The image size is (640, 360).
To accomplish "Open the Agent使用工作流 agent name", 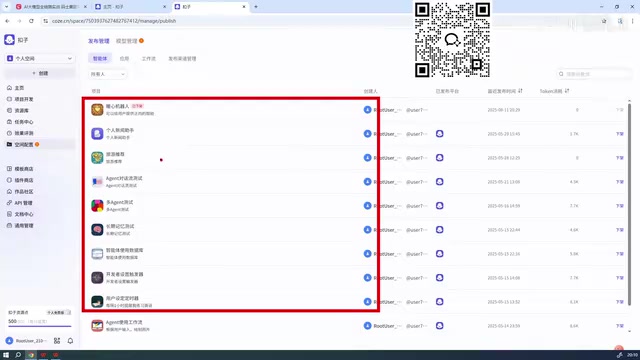I will (124, 322).
